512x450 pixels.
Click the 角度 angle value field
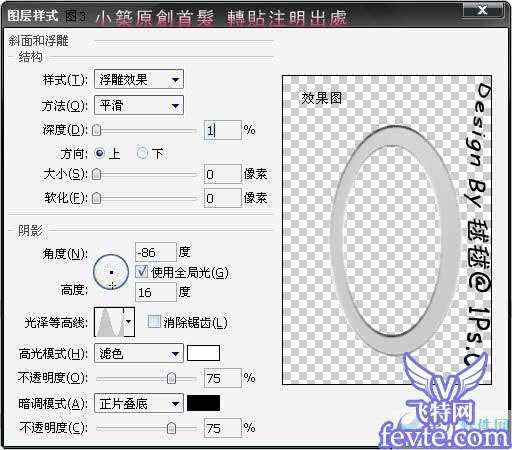coord(155,252)
